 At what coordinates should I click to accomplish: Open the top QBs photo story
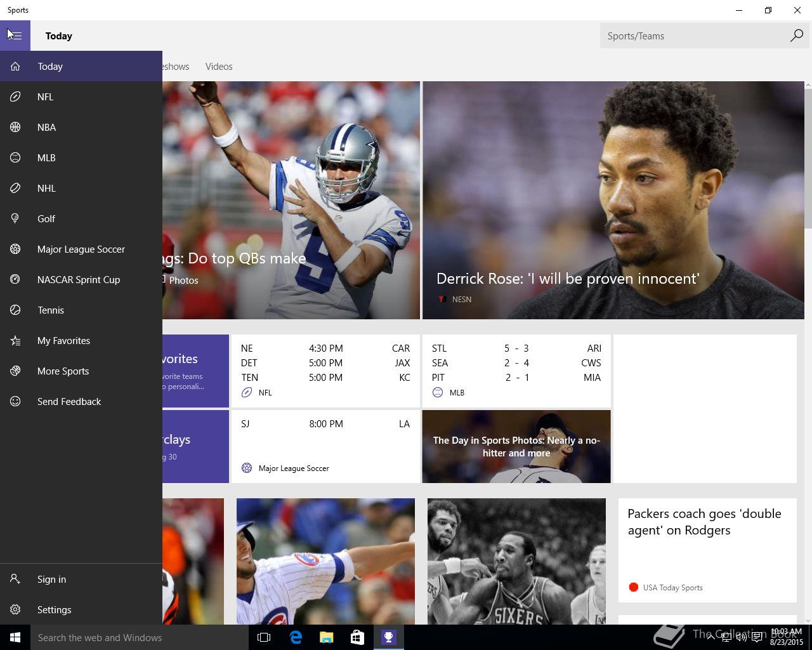(291, 200)
